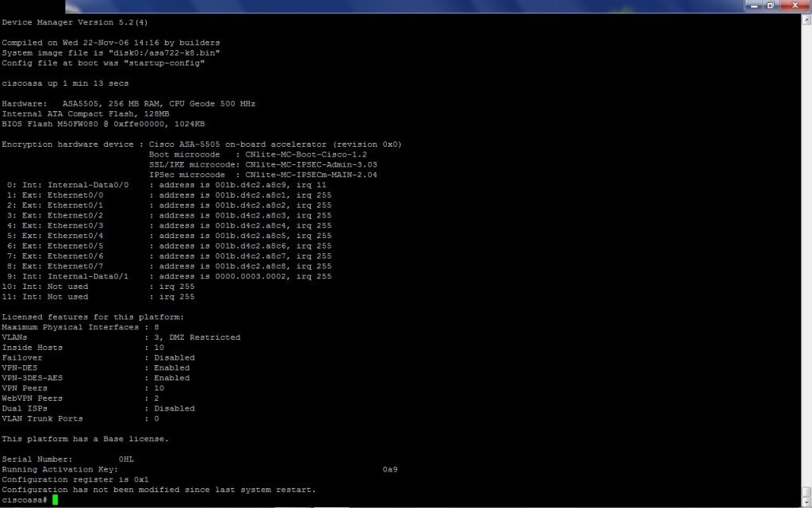Click the scrollbar up arrow
The image size is (812, 508).
tap(806, 20)
